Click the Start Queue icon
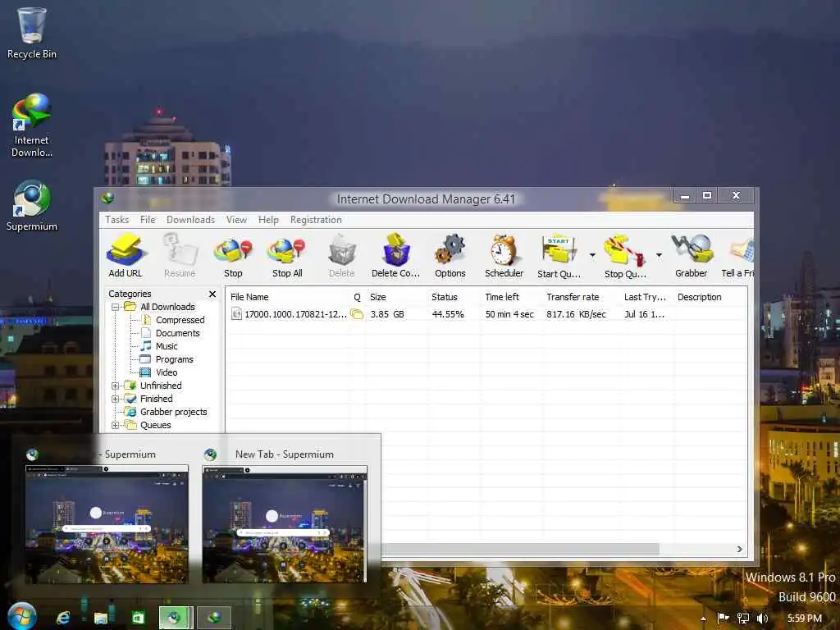Image resolution: width=840 pixels, height=630 pixels. pos(559,256)
